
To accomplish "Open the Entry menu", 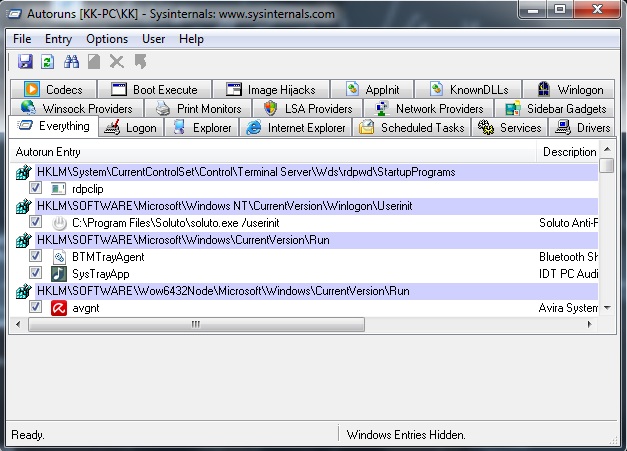I will click(58, 39).
